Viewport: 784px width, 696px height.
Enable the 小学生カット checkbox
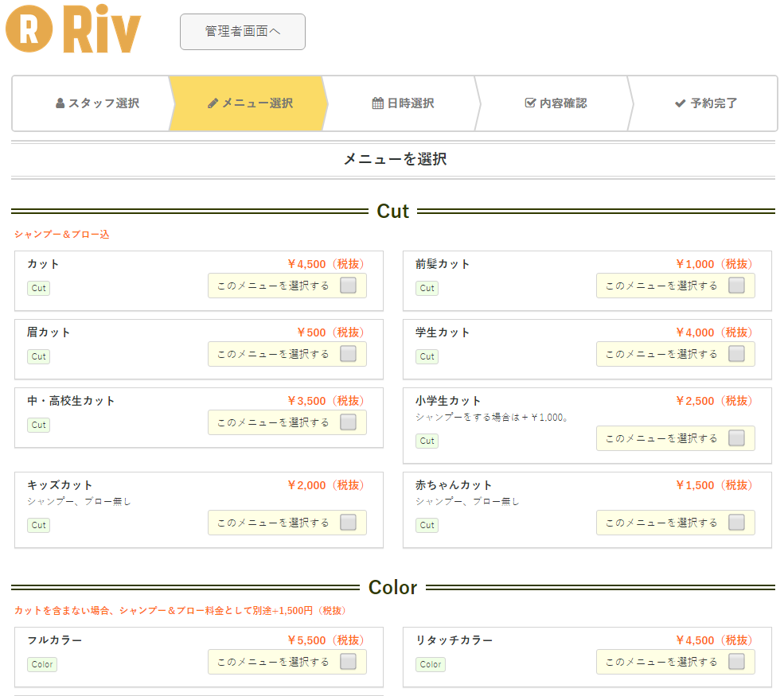tap(736, 438)
